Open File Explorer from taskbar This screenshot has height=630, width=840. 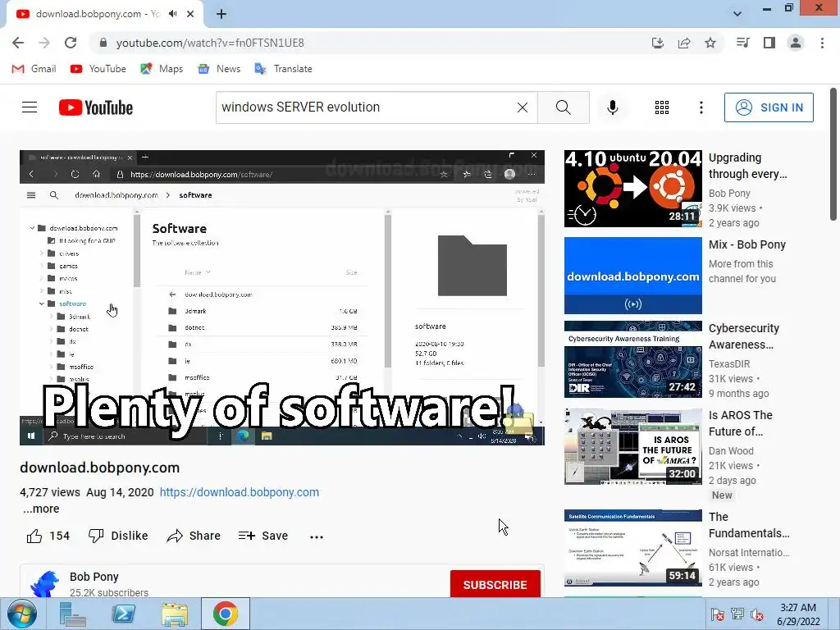tap(175, 614)
